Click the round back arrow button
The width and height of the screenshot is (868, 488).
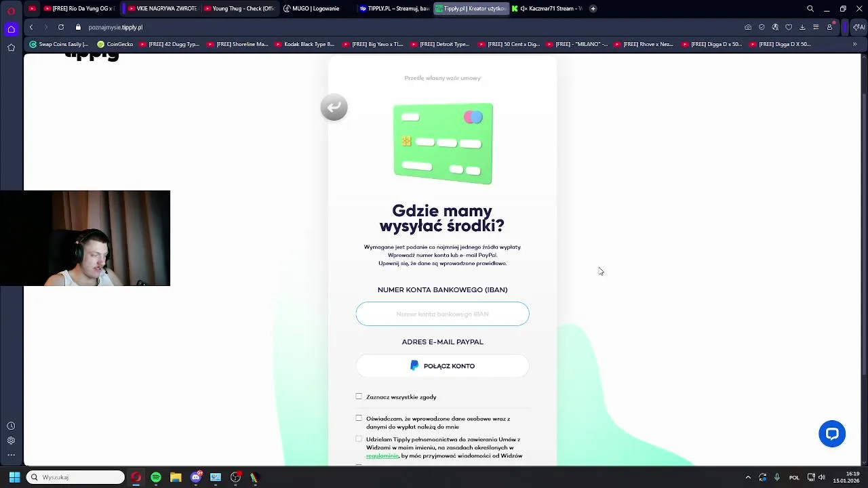(x=334, y=107)
